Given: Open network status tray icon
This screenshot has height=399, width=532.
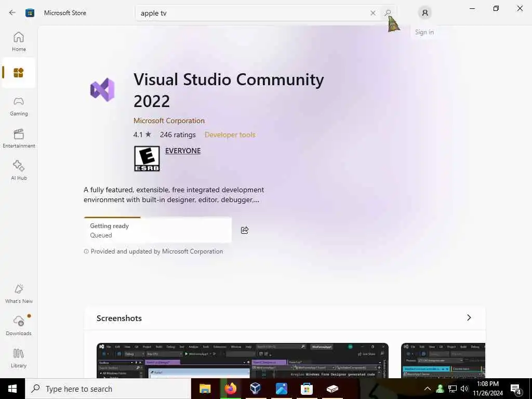Looking at the screenshot, I should (453, 389).
